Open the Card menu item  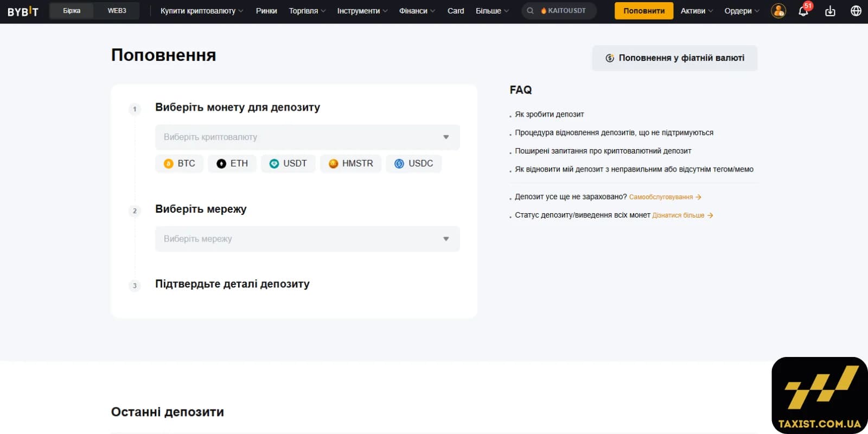[456, 11]
